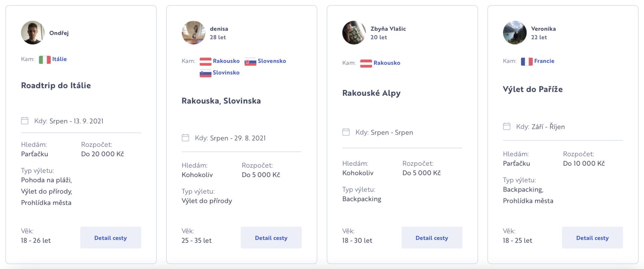The image size is (644, 269).
Task: Open Detail cesty for Rakouské Alpy
Action: (432, 238)
